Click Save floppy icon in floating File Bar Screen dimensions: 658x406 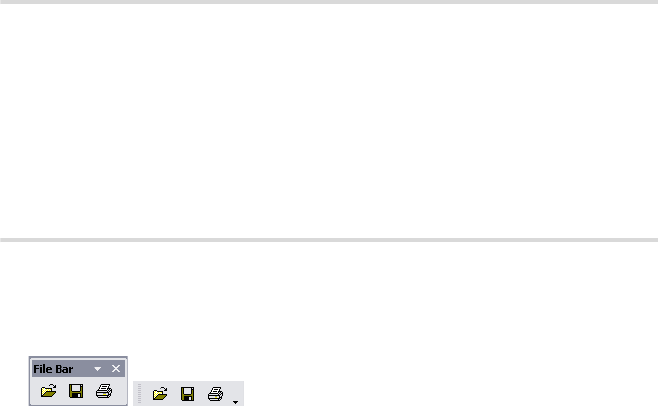76,391
